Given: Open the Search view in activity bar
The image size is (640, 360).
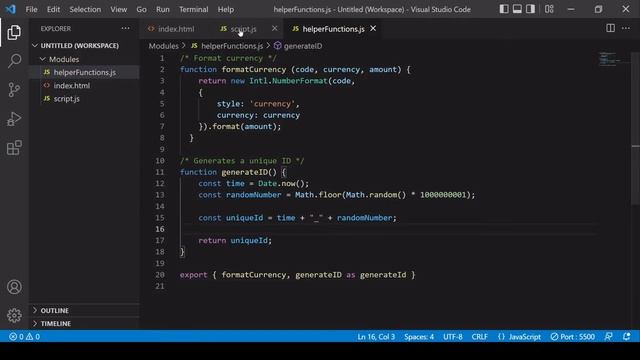Looking at the screenshot, I should (14, 61).
